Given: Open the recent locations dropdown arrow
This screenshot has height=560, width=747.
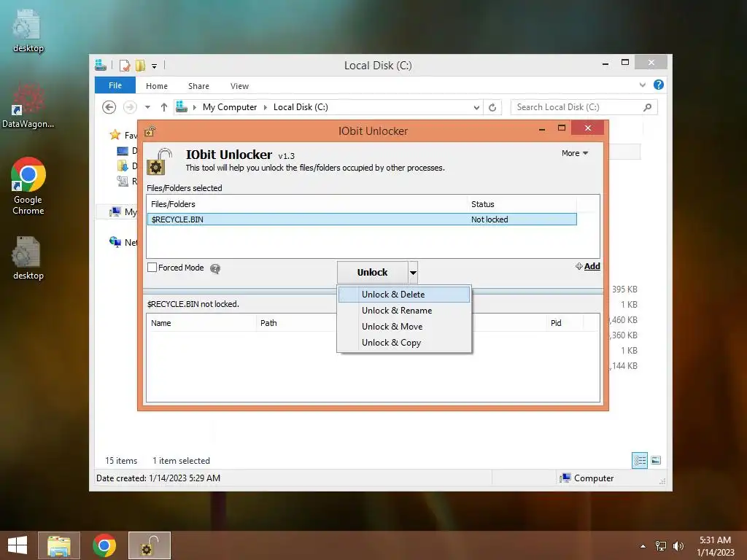Looking at the screenshot, I should click(x=147, y=107).
